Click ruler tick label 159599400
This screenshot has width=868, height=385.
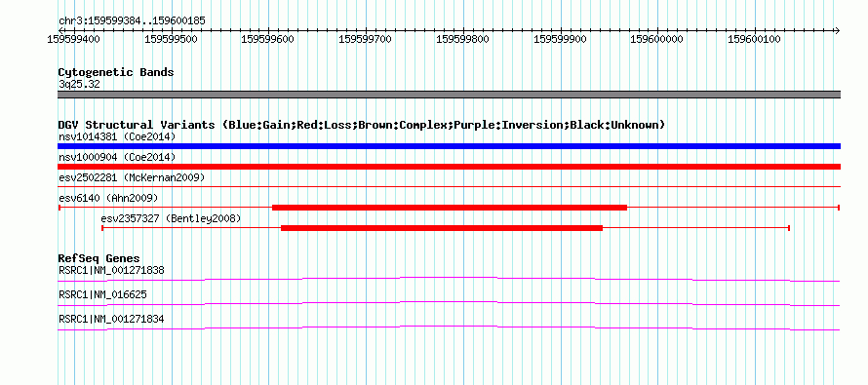click(x=73, y=40)
